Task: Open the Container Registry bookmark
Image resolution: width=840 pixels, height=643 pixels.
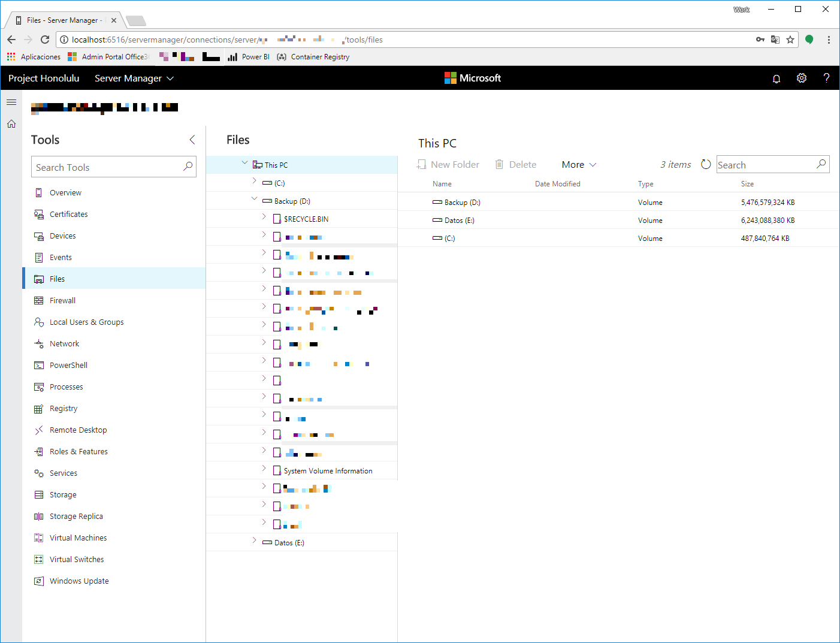Action: (x=313, y=57)
